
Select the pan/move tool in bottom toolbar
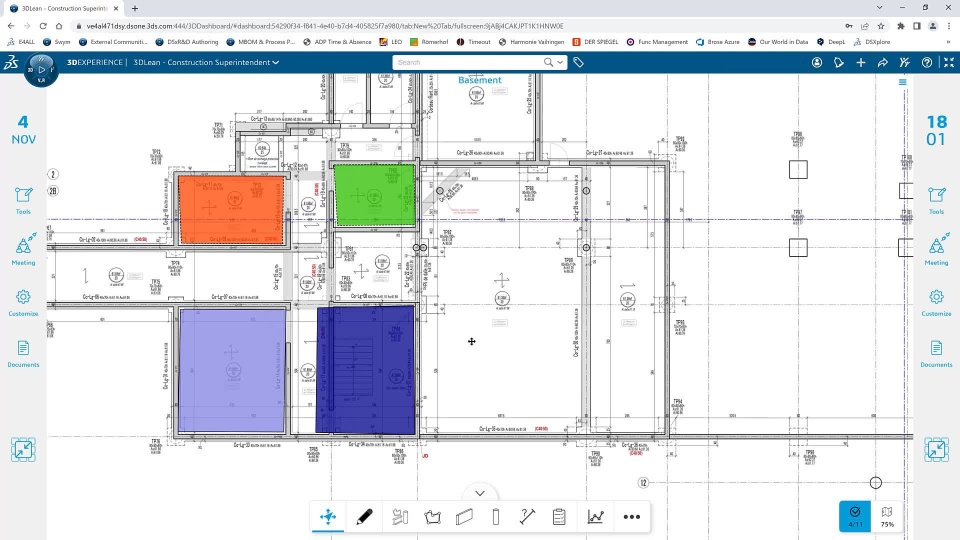tap(328, 517)
